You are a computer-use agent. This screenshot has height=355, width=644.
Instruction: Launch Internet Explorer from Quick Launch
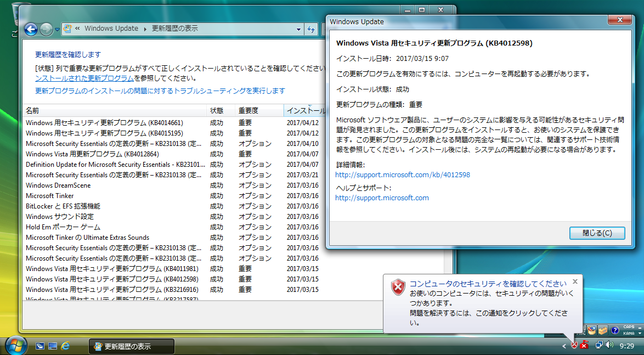(x=65, y=346)
